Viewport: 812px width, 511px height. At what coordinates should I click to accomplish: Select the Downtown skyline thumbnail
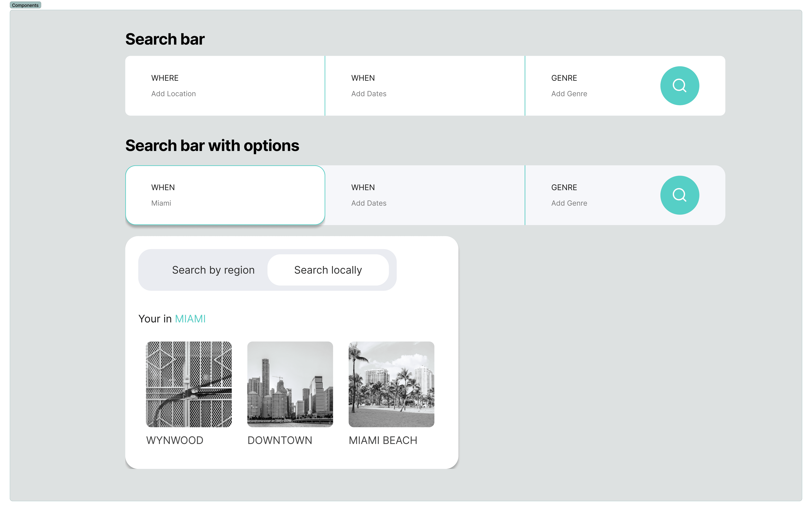point(290,384)
